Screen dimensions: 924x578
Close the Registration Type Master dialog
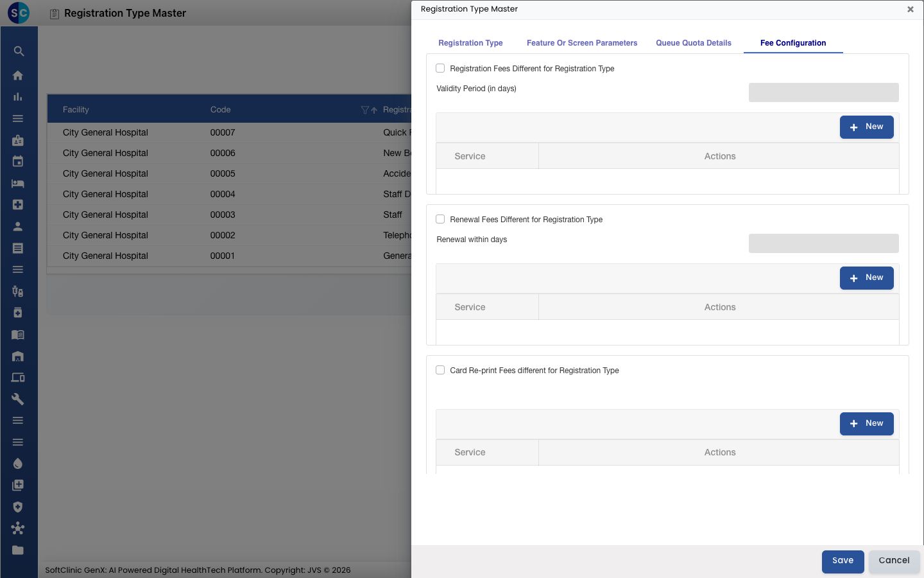(x=911, y=9)
